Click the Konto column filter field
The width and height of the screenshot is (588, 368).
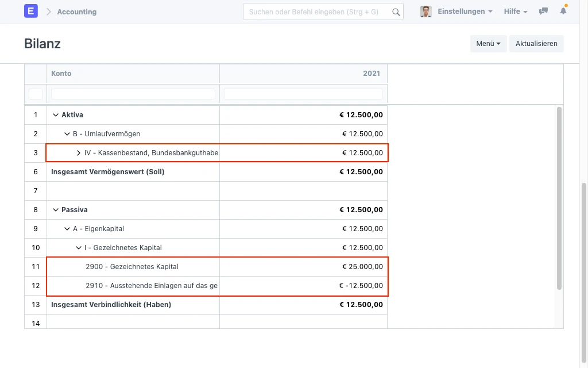pyautogui.click(x=133, y=94)
